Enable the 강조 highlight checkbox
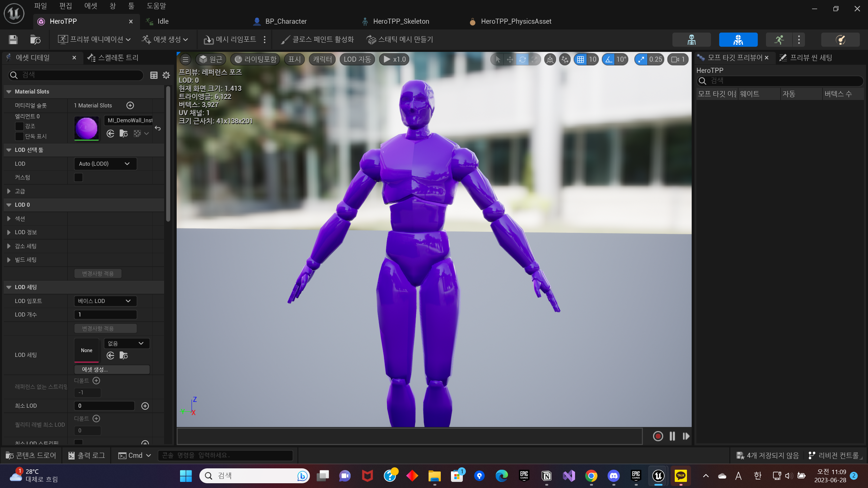 [20, 126]
